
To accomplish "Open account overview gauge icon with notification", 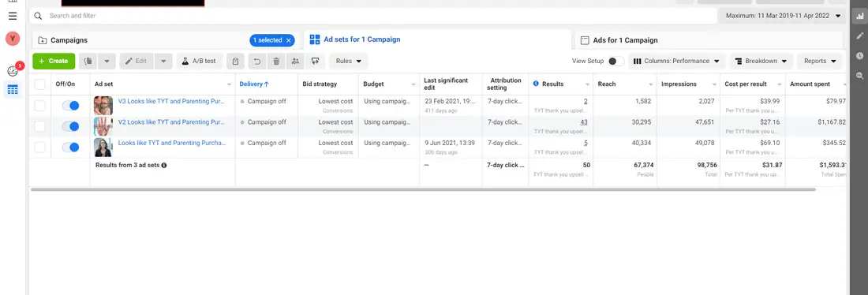I will pos(13,72).
